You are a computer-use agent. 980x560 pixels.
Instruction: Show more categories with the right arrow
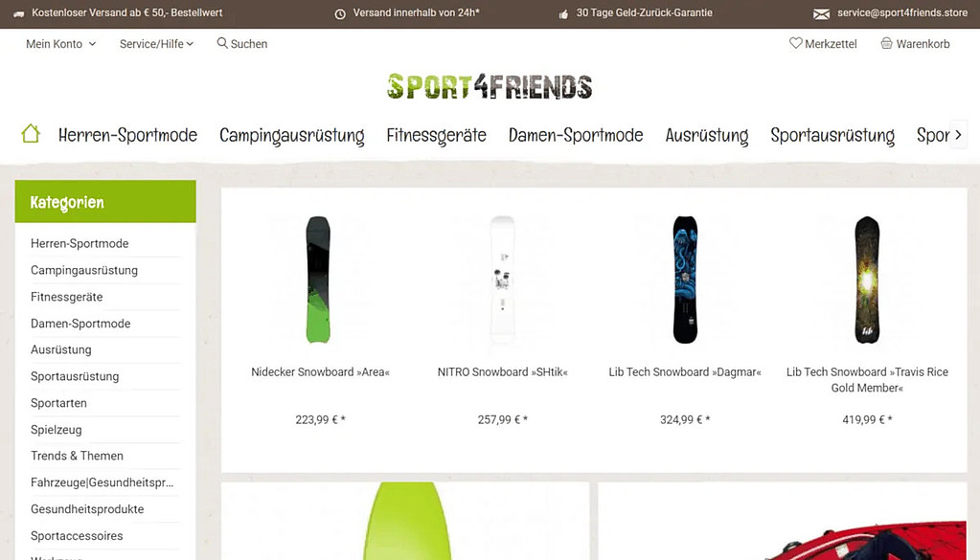click(x=958, y=135)
